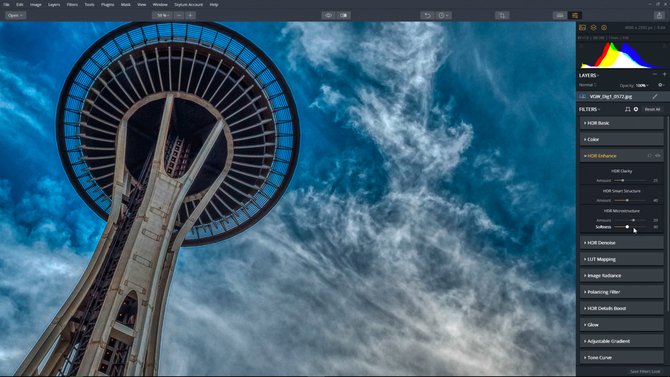The width and height of the screenshot is (670, 377).
Task: Expand the HDR Denoise filter
Action: (x=621, y=243)
